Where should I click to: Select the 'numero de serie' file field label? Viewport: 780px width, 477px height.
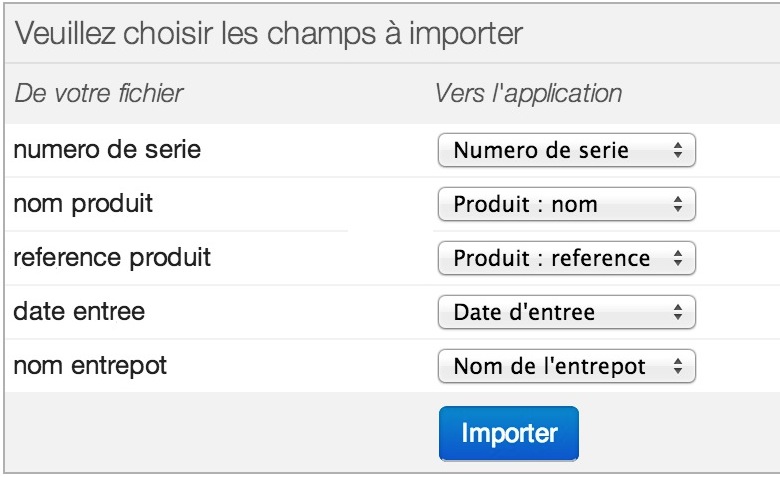107,150
